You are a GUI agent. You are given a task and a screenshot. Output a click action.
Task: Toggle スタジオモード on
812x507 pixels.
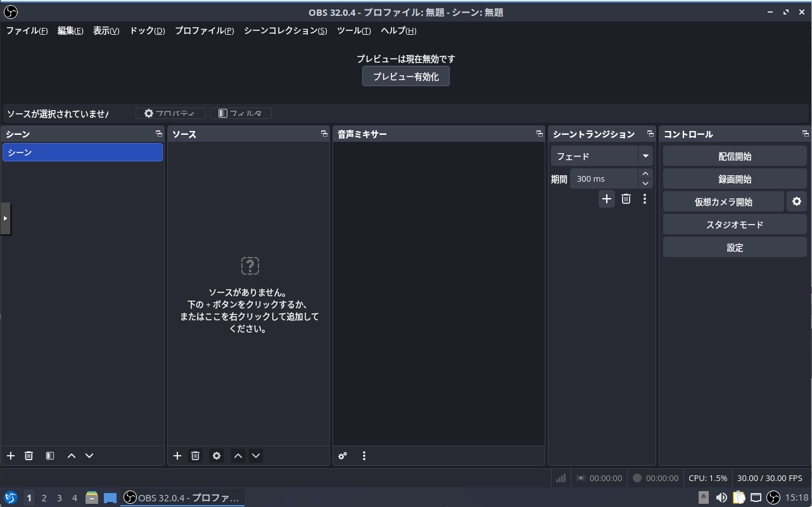click(735, 225)
